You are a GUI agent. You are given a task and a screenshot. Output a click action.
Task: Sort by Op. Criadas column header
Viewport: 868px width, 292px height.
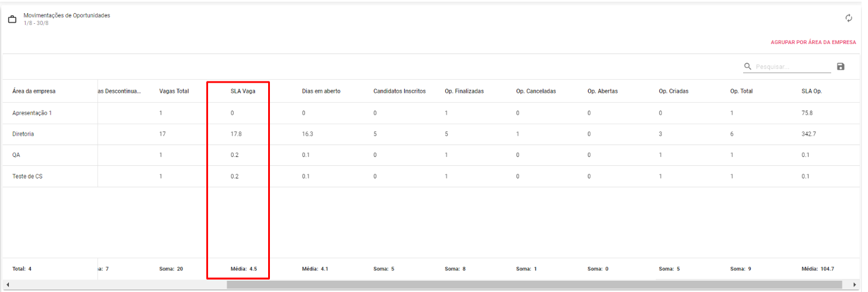(x=674, y=91)
